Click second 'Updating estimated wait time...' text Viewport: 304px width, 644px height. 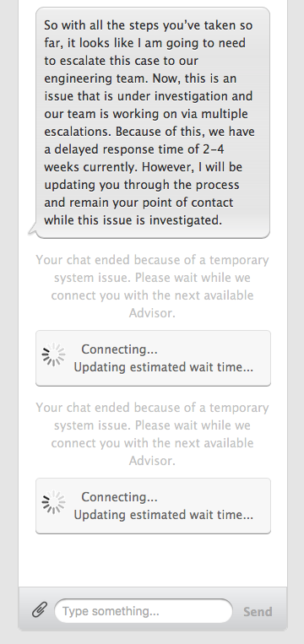(164, 515)
